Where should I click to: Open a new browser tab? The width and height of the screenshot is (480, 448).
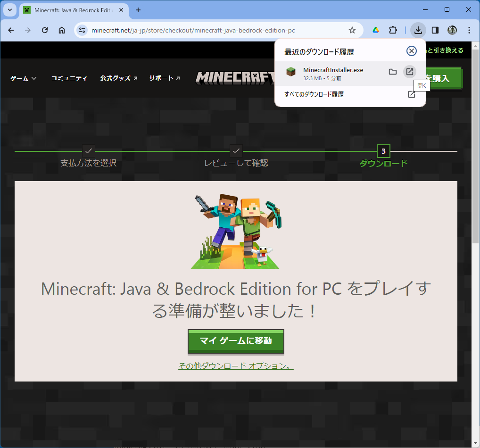coord(138,10)
